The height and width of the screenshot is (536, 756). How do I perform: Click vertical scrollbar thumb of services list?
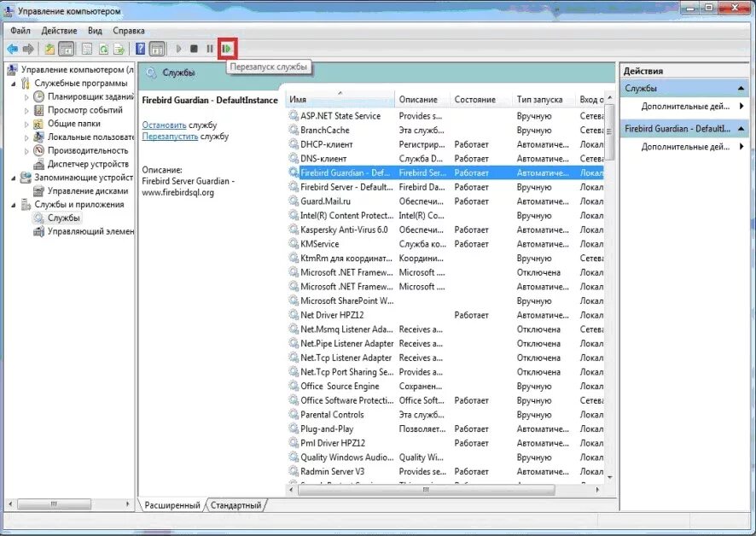(609, 131)
